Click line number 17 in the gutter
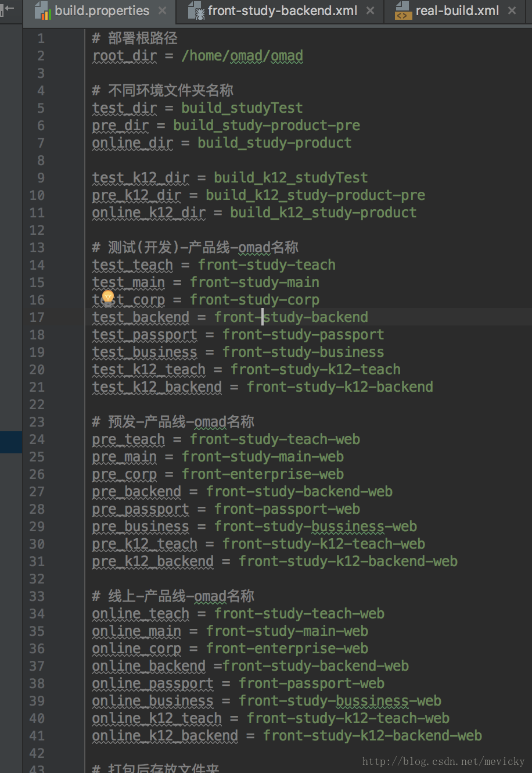532x773 pixels. 37,317
